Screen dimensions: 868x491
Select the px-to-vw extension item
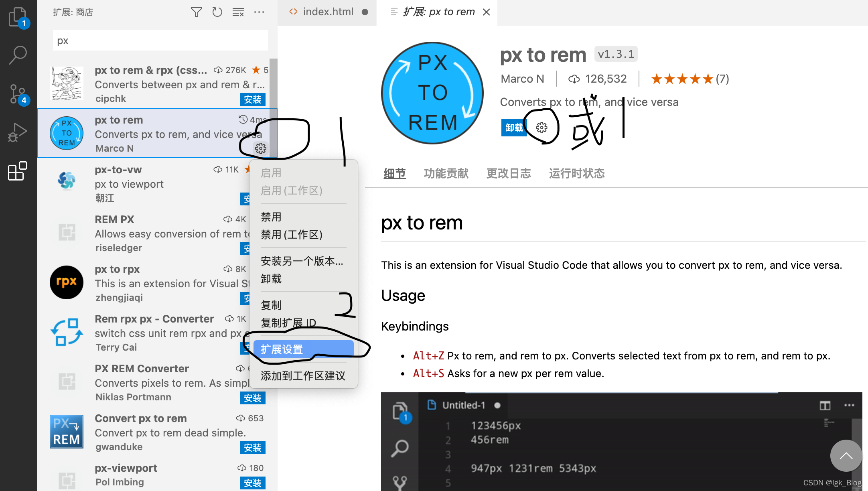[144, 183]
